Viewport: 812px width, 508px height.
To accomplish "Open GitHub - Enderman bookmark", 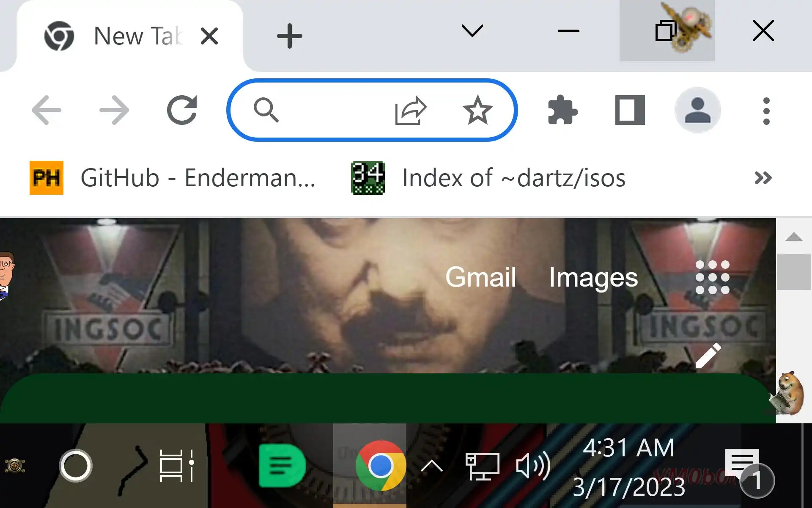I will click(173, 178).
